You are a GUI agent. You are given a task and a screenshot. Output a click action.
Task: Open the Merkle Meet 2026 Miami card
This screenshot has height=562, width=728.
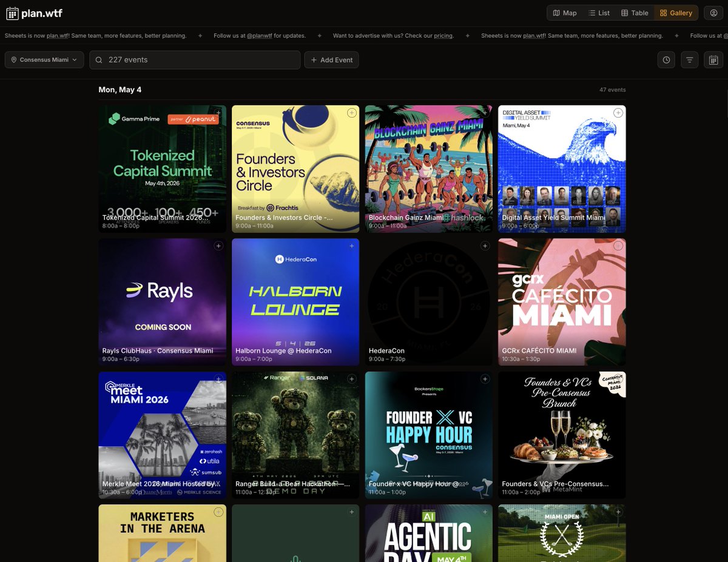pyautogui.click(x=162, y=435)
